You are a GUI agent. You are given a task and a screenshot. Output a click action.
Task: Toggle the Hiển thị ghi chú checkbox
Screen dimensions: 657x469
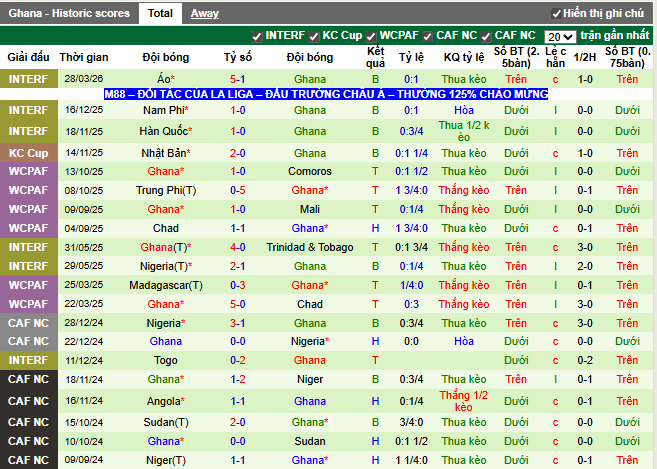click(557, 14)
